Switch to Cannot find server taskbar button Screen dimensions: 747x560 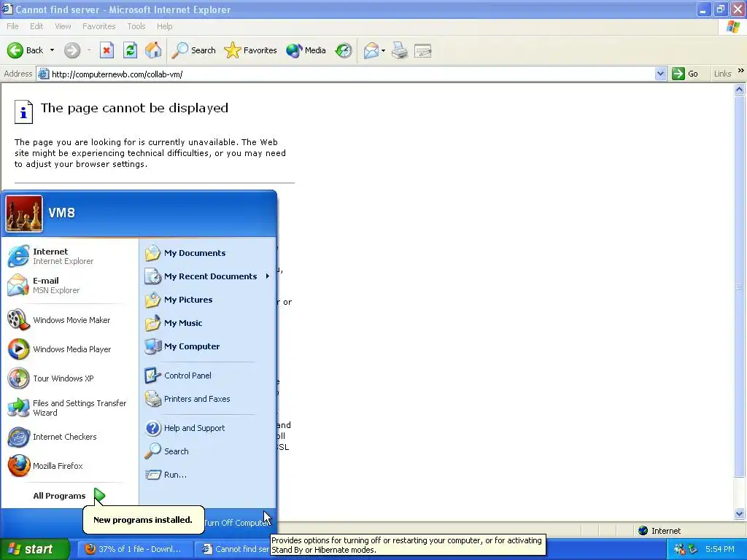pos(233,549)
